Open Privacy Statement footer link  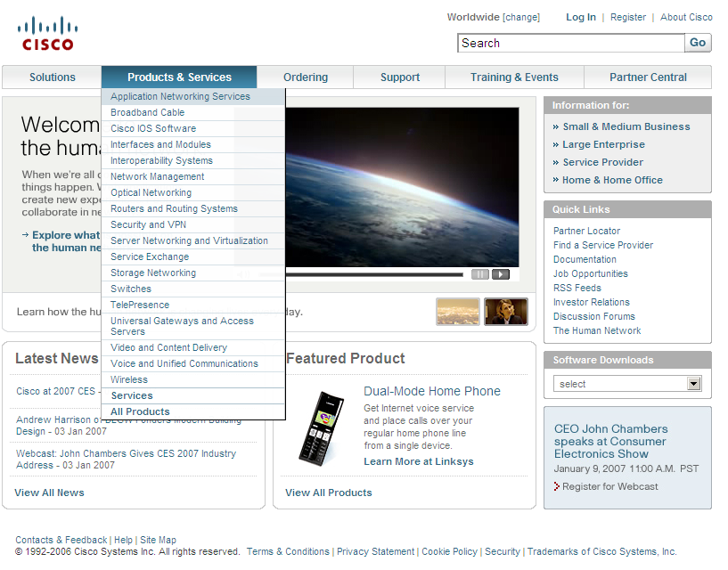(x=375, y=551)
